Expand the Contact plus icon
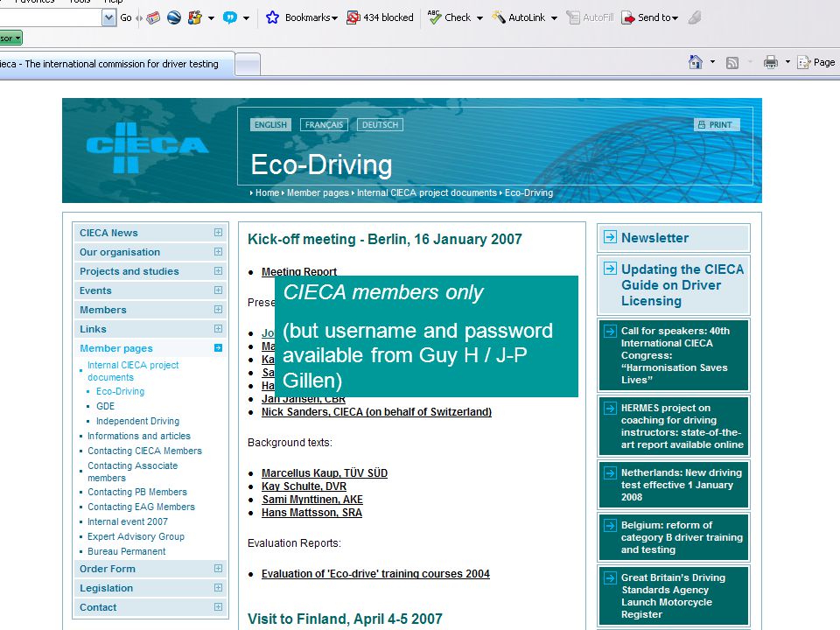 pos(218,607)
